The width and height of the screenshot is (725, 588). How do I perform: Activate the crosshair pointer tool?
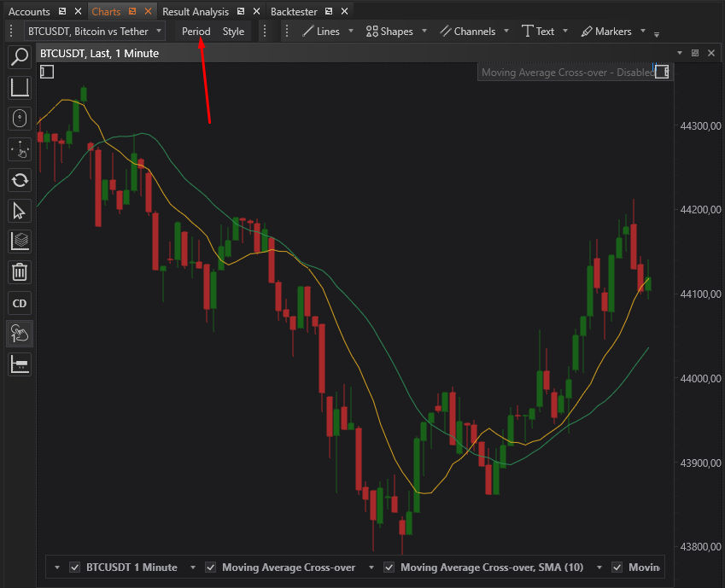coord(19,119)
